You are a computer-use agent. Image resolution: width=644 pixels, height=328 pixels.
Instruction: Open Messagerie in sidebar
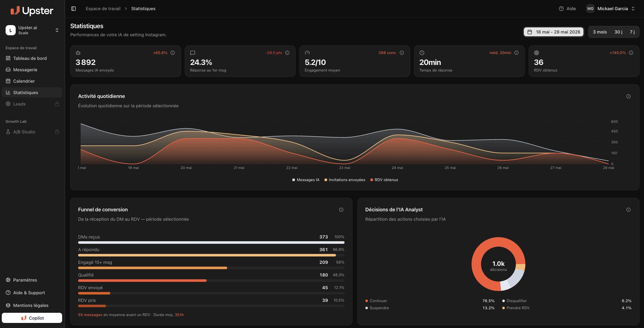(32, 70)
